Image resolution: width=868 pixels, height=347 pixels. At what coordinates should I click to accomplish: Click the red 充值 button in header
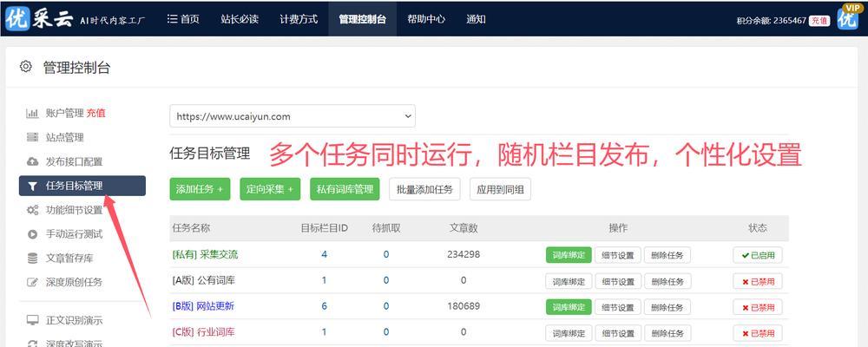[820, 21]
